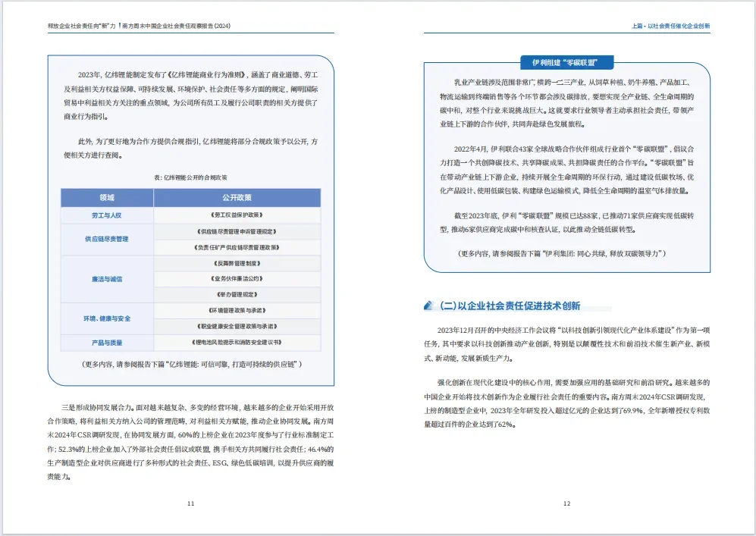The height and width of the screenshot is (536, 756).
Task: Click the paragraph starting "此外，为了更好地为合作方提供合规指引"
Action: (191, 149)
